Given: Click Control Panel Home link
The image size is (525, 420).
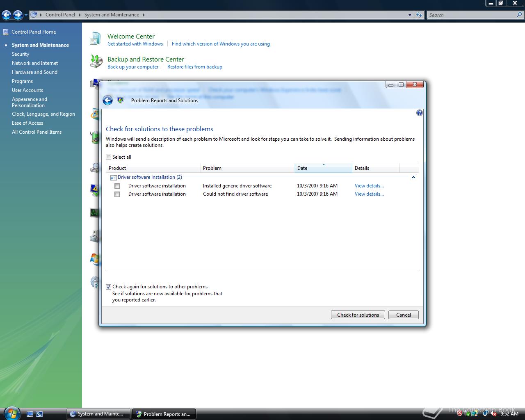Looking at the screenshot, I should (34, 32).
